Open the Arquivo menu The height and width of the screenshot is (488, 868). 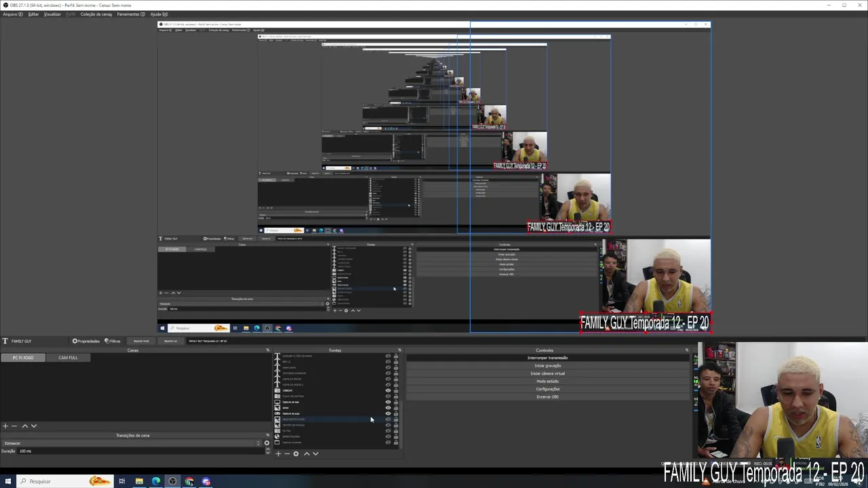pos(12,14)
